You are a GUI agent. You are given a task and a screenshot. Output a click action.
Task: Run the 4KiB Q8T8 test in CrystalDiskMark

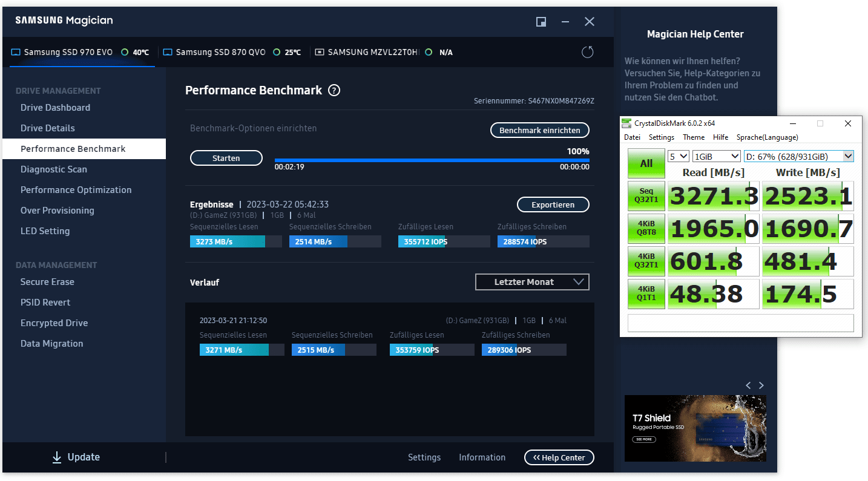click(x=646, y=228)
